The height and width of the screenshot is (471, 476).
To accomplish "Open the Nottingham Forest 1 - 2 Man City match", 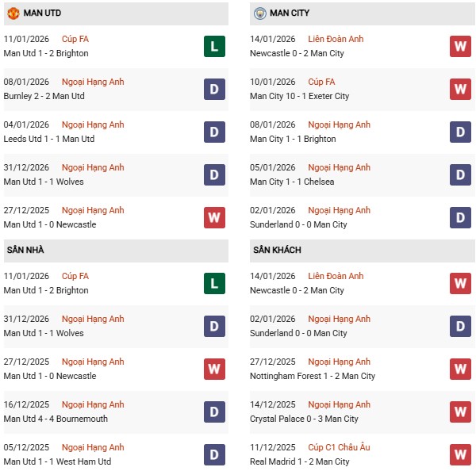I will tap(313, 376).
